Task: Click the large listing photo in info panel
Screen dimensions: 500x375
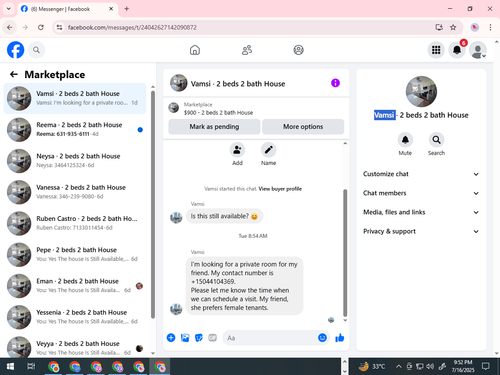Action: tap(421, 92)
